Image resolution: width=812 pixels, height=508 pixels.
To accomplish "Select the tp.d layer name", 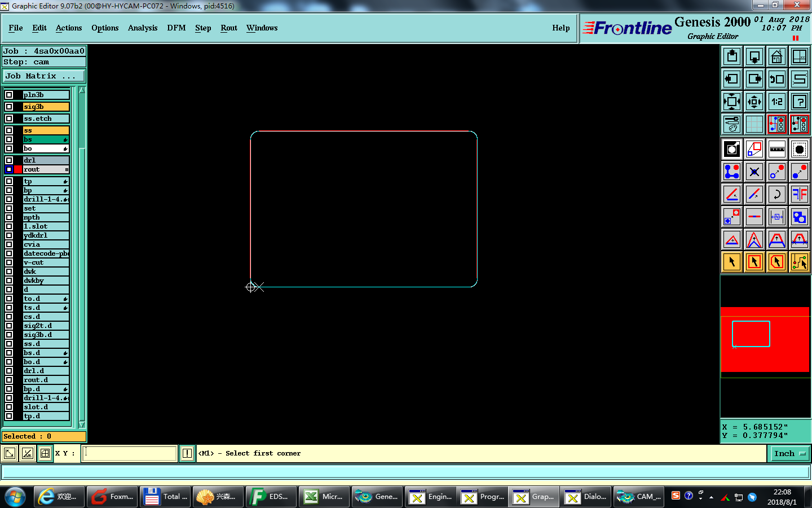I will click(46, 416).
